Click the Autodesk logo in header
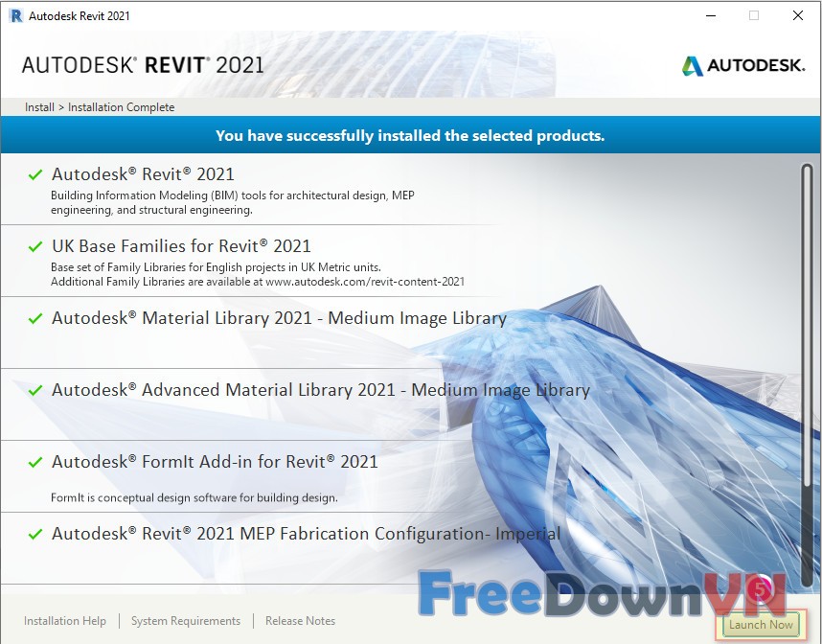The width and height of the screenshot is (822, 644). (x=742, y=66)
